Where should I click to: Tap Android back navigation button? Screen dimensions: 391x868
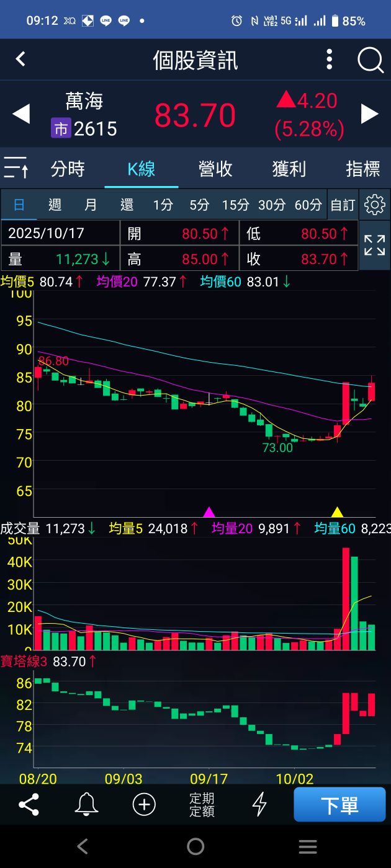(83, 846)
